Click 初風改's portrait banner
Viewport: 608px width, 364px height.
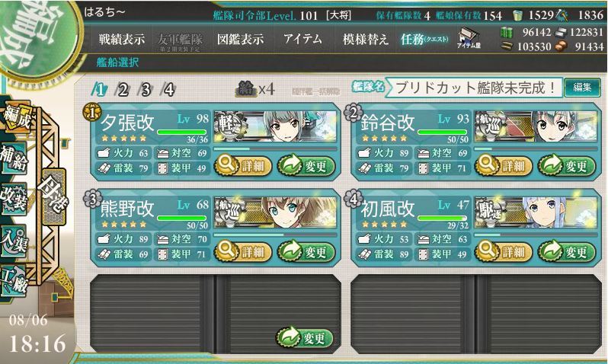coord(536,212)
